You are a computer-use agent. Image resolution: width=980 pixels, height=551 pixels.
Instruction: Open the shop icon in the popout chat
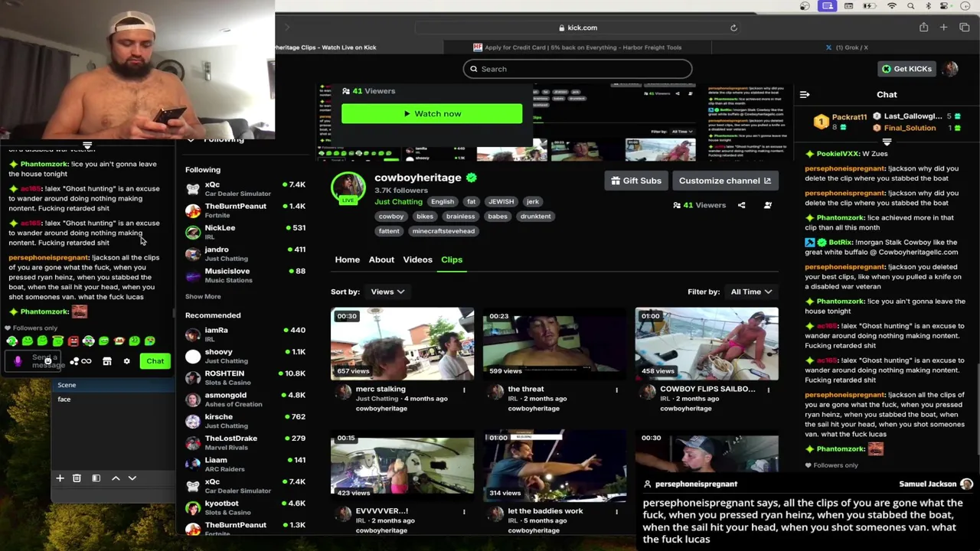(x=107, y=361)
